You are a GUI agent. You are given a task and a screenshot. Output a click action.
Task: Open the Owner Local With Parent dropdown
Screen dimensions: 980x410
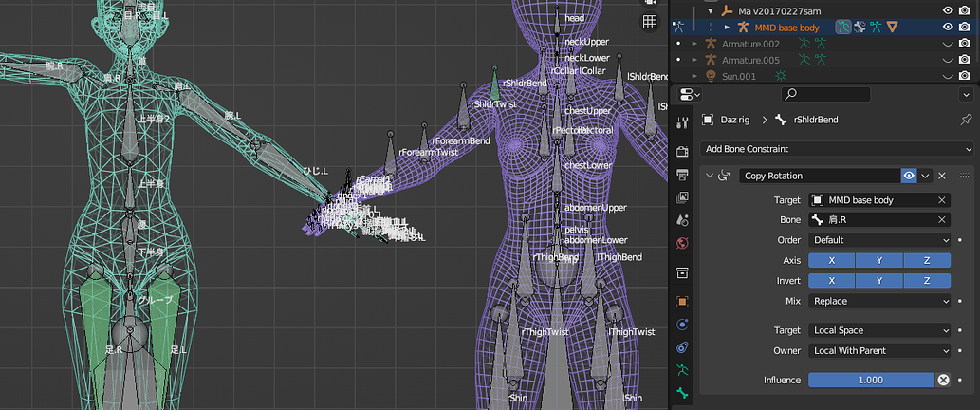click(x=879, y=350)
